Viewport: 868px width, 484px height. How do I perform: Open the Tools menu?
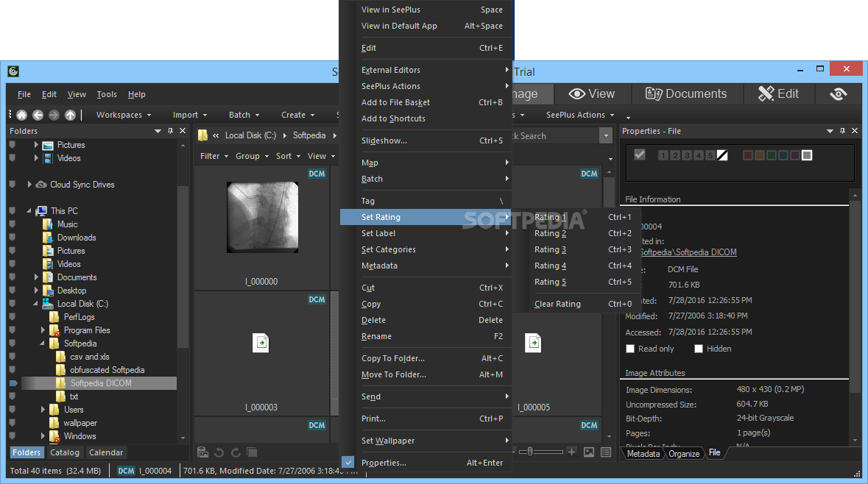(107, 94)
